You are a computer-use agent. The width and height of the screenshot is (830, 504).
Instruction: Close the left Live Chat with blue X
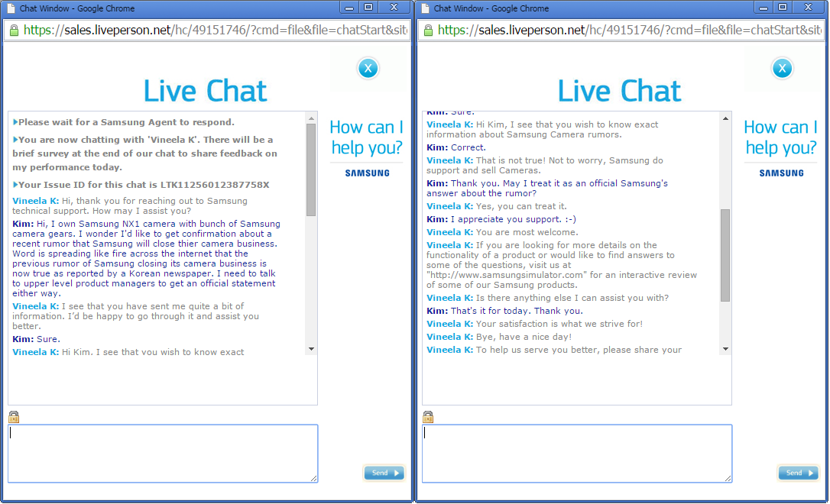[x=368, y=69]
